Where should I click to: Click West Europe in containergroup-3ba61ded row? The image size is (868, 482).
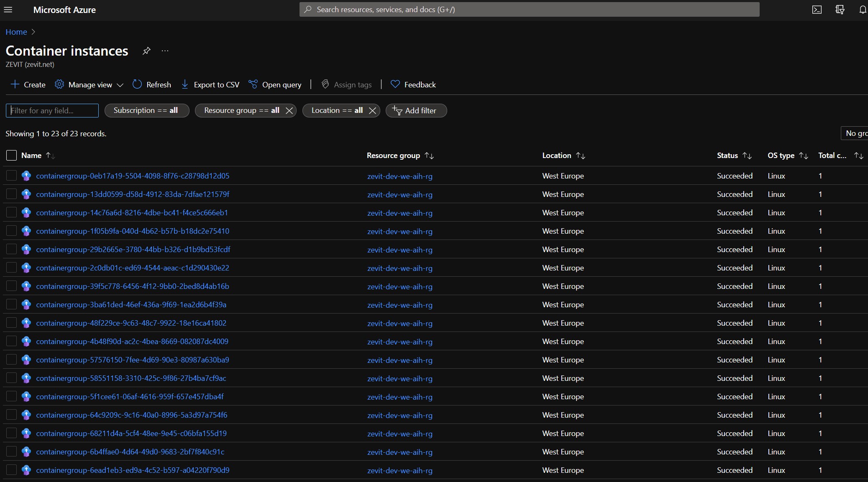[563, 305]
